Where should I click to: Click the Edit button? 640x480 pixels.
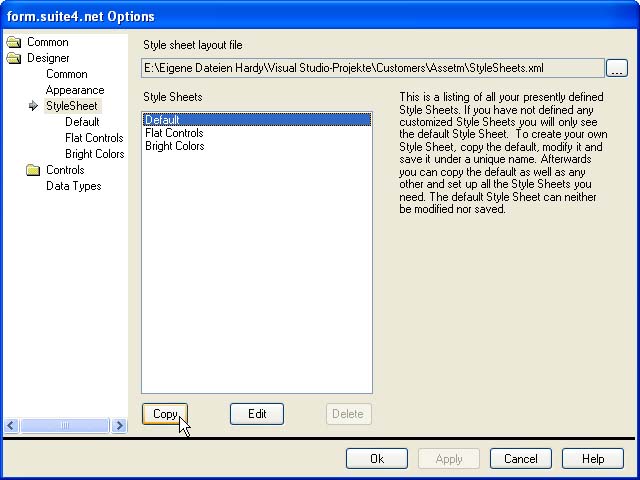[x=257, y=414]
